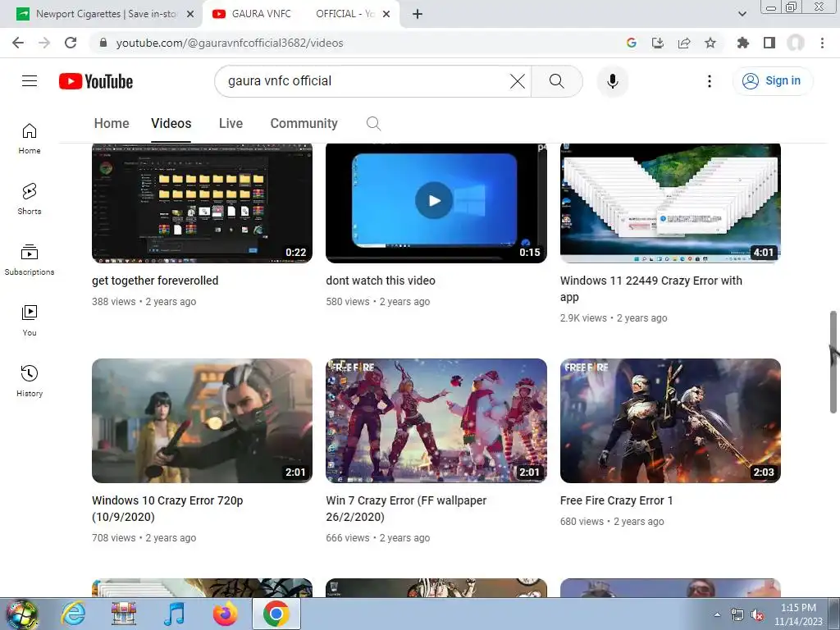The image size is (840, 630).
Task: Click the Sign in button
Action: (x=772, y=81)
